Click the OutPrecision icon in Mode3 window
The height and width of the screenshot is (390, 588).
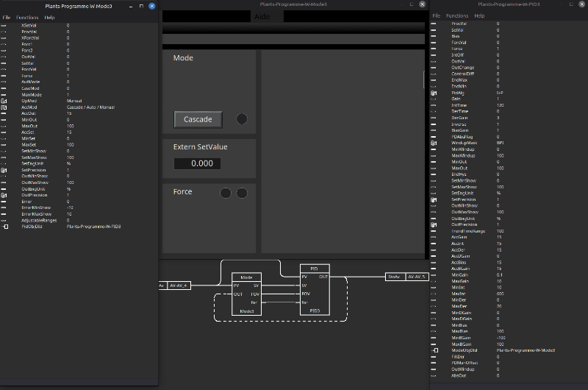(x=4, y=195)
